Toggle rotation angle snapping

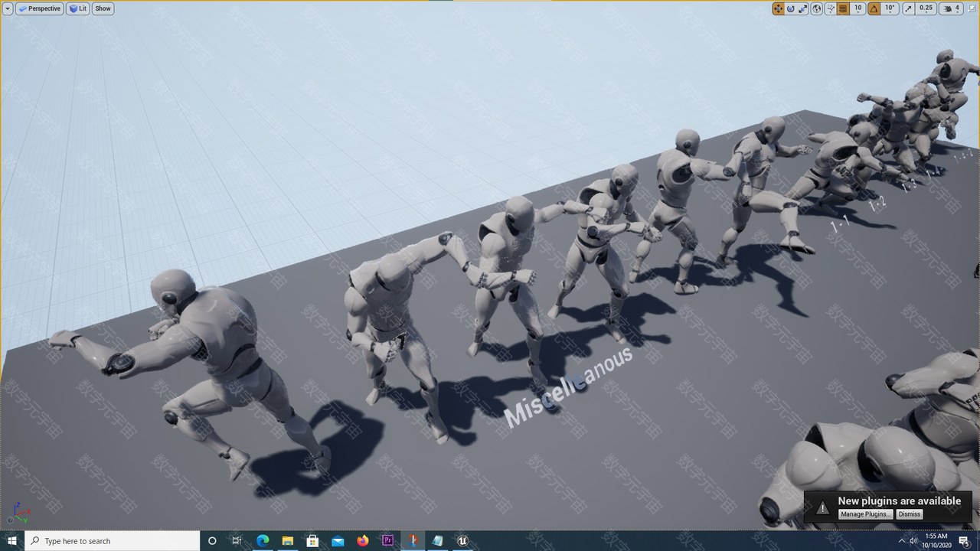(x=874, y=8)
